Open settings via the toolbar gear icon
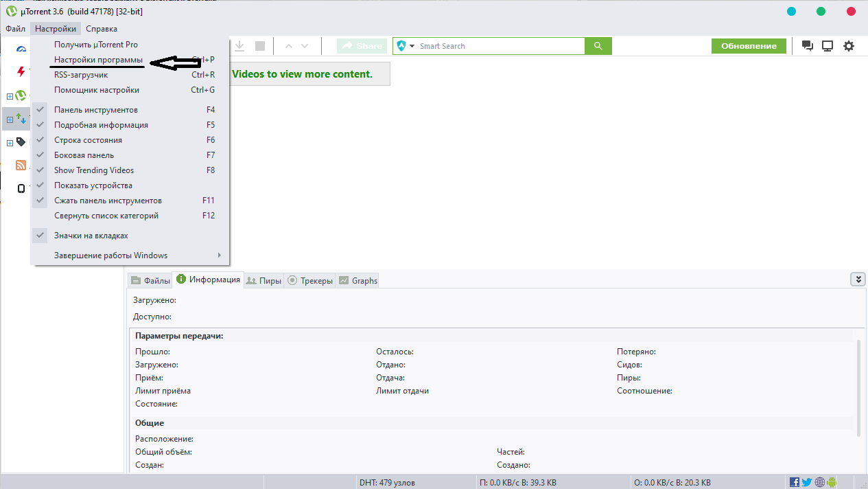The image size is (868, 489). coord(849,46)
